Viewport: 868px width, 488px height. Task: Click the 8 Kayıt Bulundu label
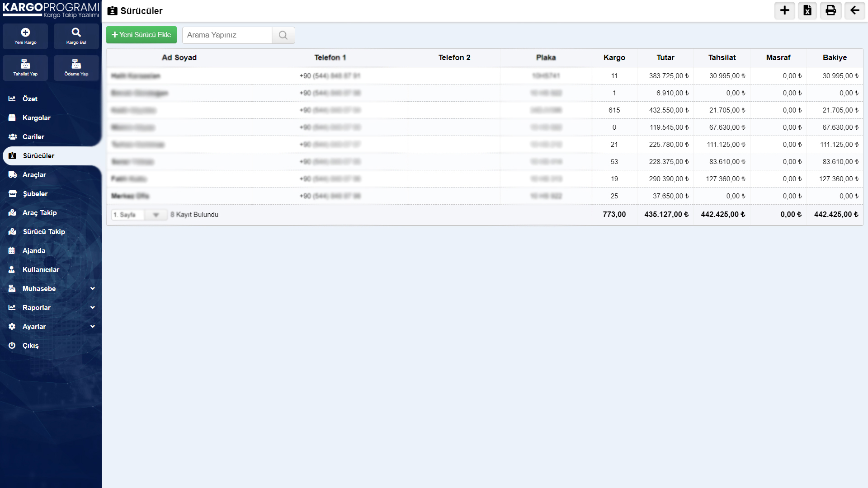click(194, 215)
